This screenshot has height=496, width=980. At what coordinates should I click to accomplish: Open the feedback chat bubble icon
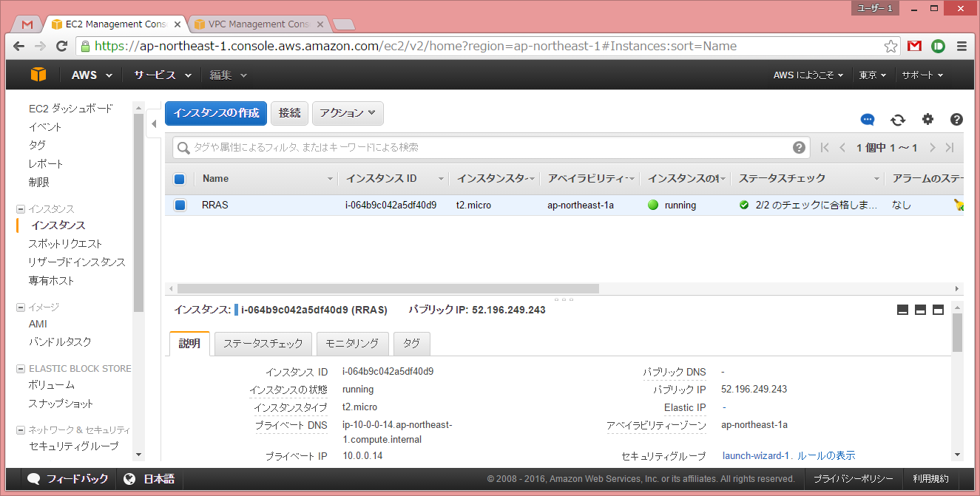tap(868, 120)
